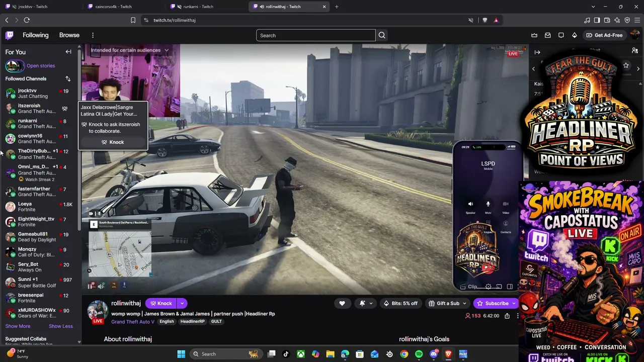Open Prime loot crown icon
Screen dimensions: 644x362
point(534,35)
